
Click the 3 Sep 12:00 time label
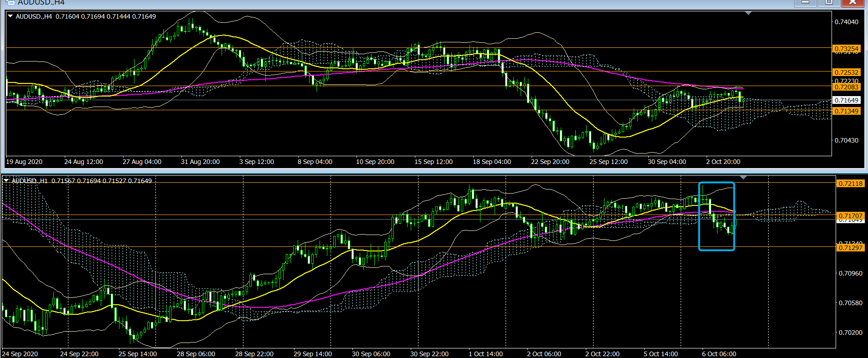(x=257, y=162)
